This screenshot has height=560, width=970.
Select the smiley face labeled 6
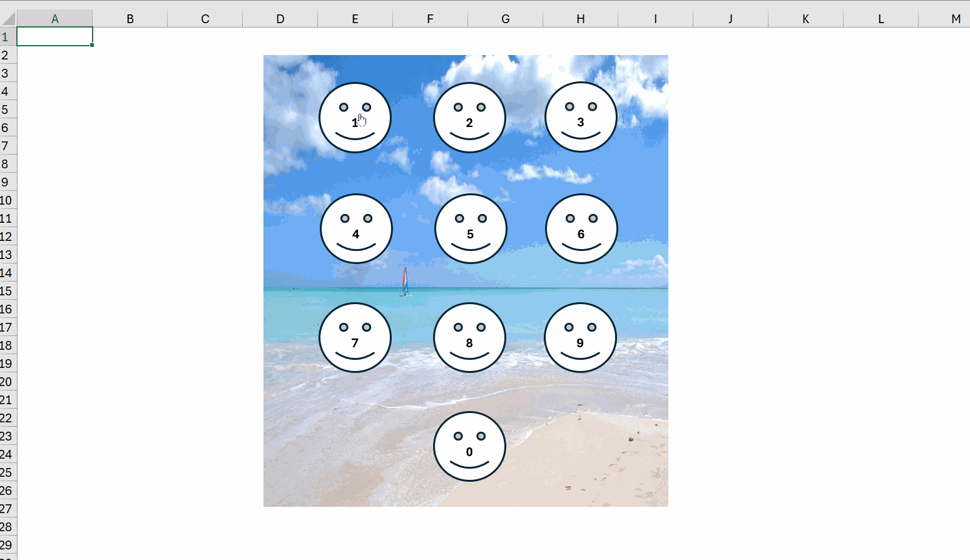click(581, 229)
